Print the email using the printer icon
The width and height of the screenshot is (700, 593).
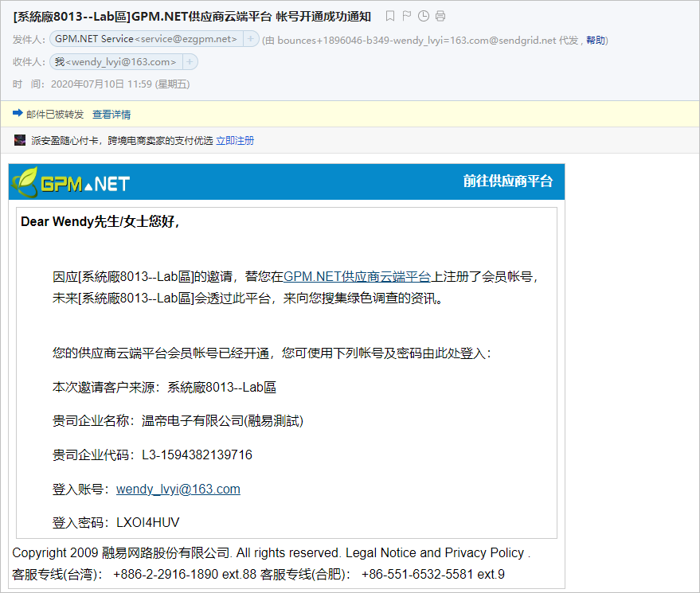click(440, 17)
